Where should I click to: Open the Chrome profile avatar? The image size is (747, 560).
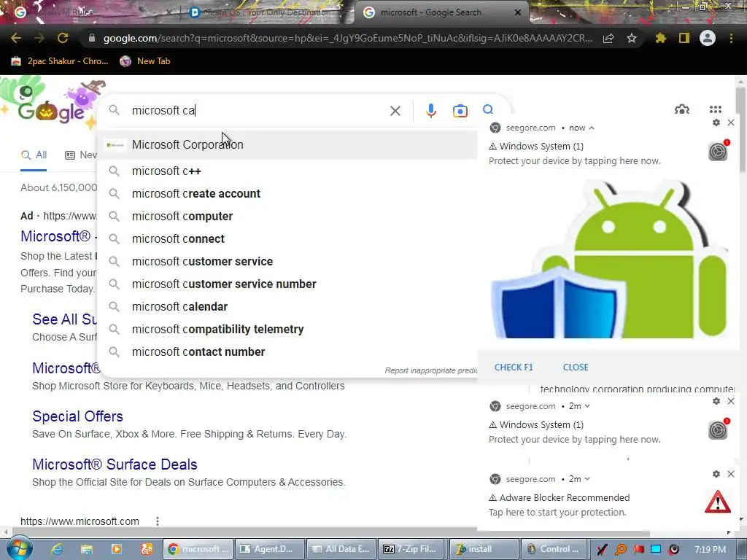[708, 38]
